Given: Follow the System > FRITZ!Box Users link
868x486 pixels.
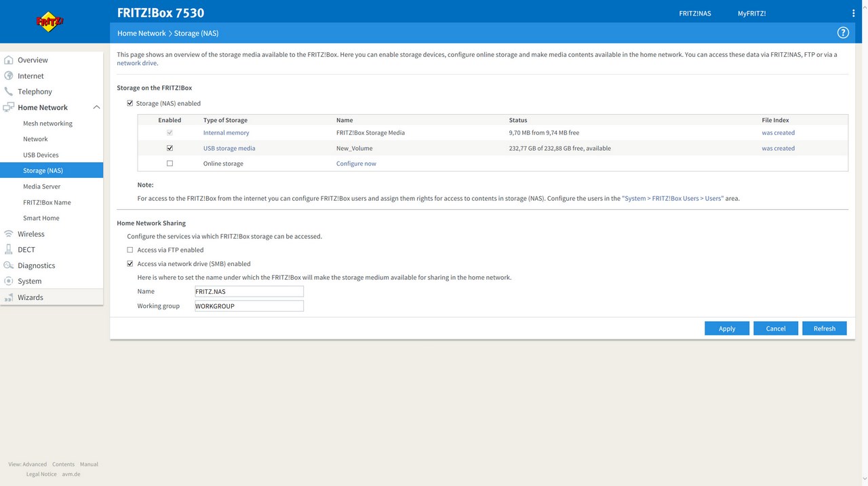Looking at the screenshot, I should [673, 198].
